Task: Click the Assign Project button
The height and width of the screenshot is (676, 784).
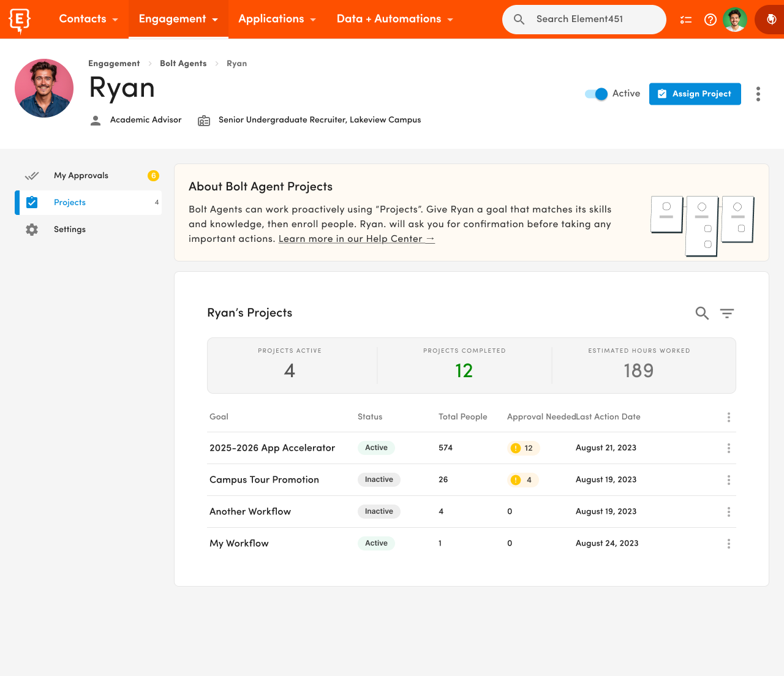Action: pyautogui.click(x=695, y=94)
